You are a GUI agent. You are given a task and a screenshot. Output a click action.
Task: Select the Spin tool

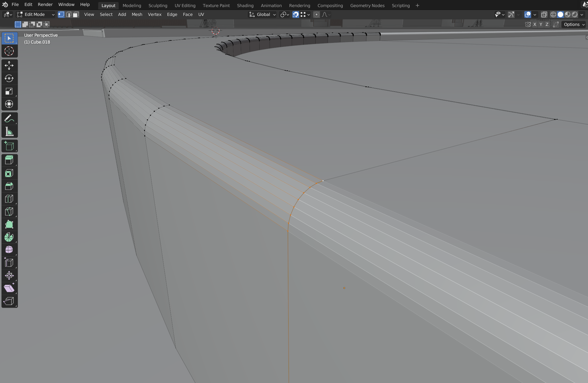coord(9,237)
